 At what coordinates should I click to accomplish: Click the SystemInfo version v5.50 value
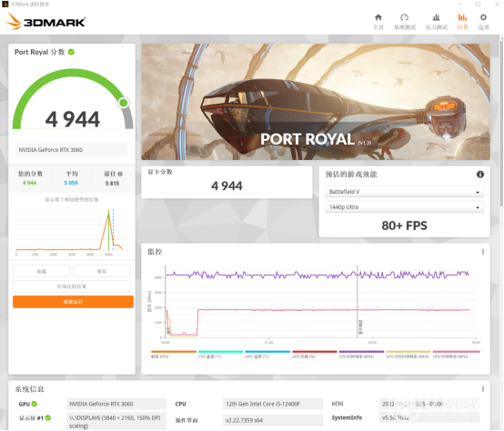429,417
